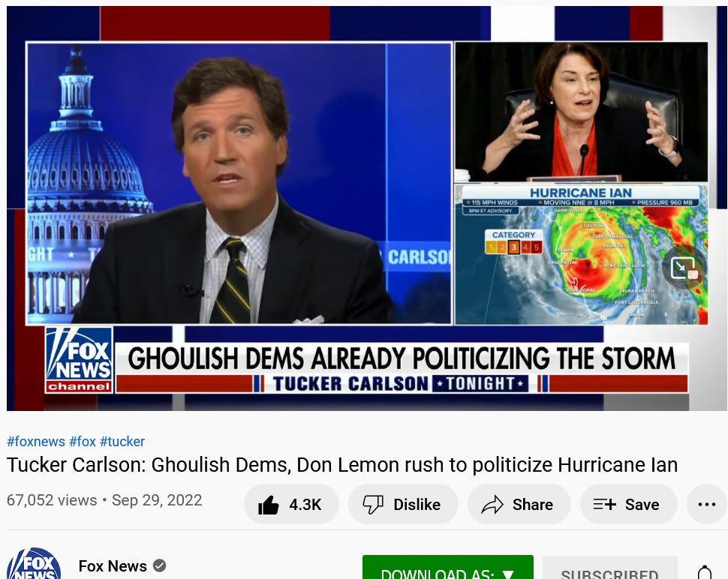
Task: Click the thumbs-up Like icon
Action: coord(269,505)
